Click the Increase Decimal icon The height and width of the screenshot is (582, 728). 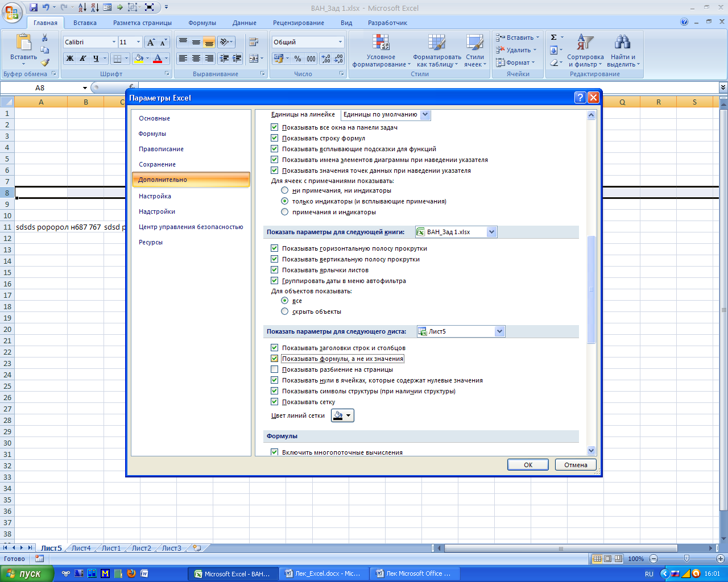325,59
